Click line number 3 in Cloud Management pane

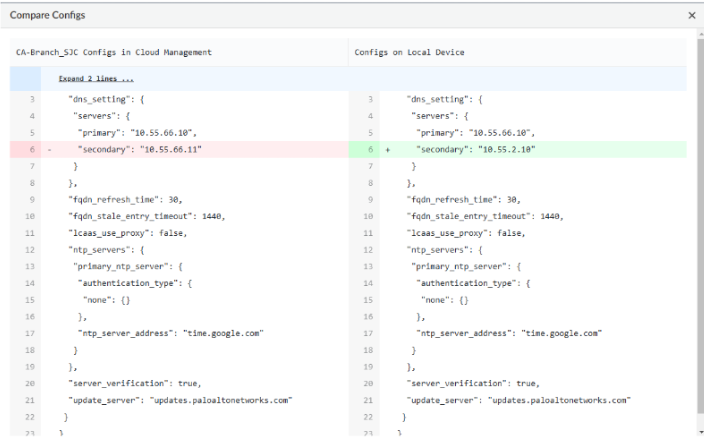pyautogui.click(x=32, y=99)
